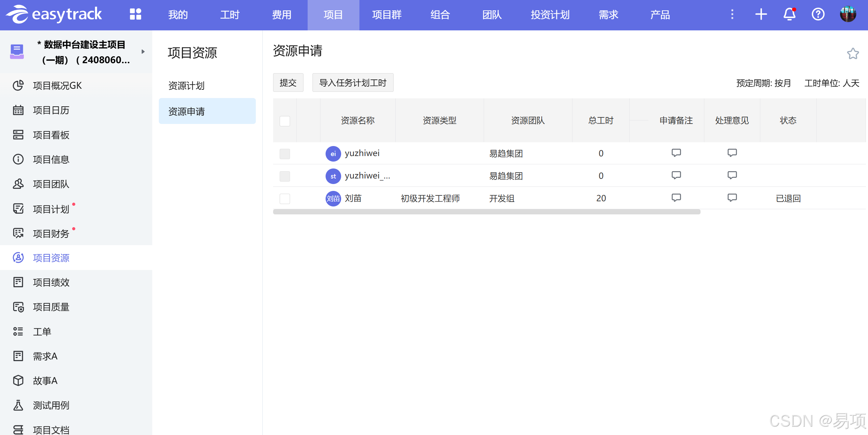Open 申请备注 comment icon for 刘苗
868x435 pixels.
(676, 198)
